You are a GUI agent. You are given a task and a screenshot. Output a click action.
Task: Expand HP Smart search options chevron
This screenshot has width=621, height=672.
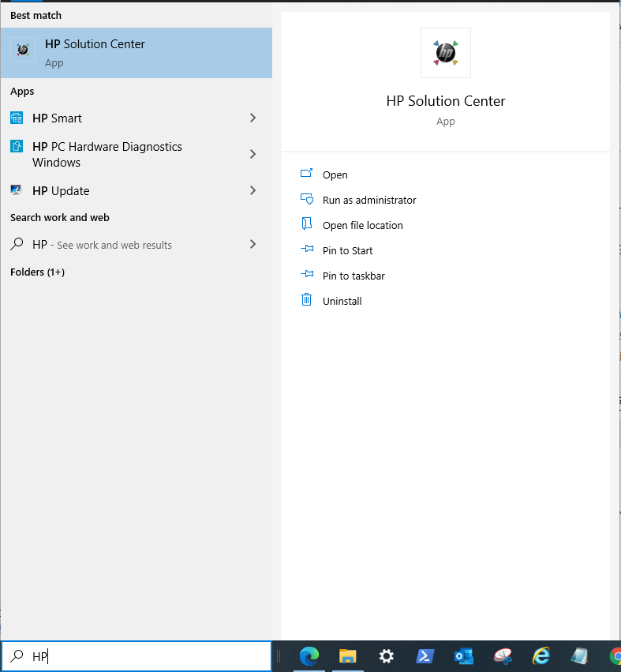point(253,118)
